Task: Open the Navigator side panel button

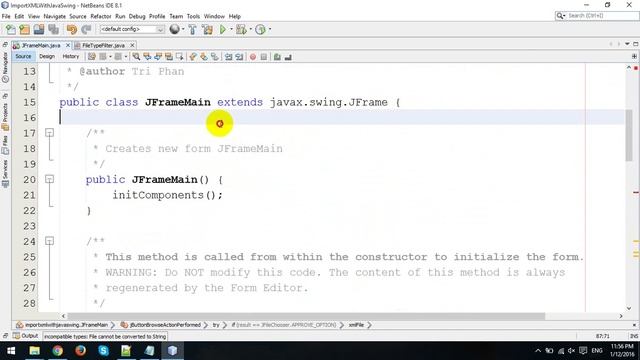Action: [x=5, y=67]
